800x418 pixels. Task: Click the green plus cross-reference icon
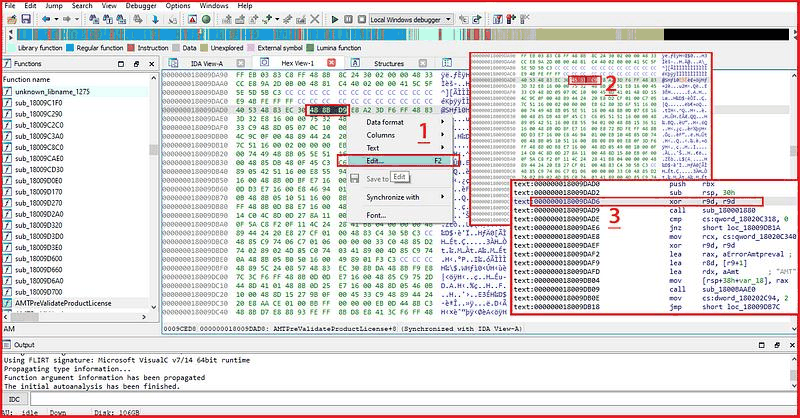tap(267, 19)
